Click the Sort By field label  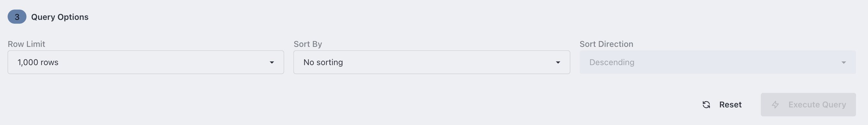pos(308,44)
